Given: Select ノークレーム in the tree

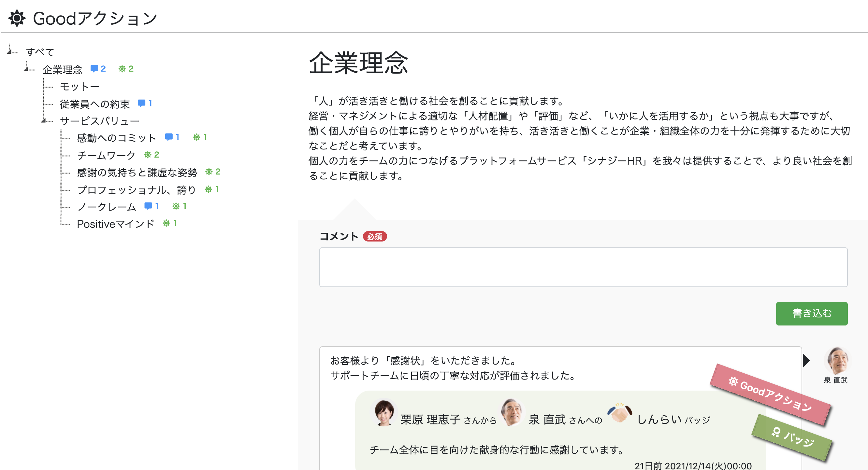Looking at the screenshot, I should tap(107, 206).
